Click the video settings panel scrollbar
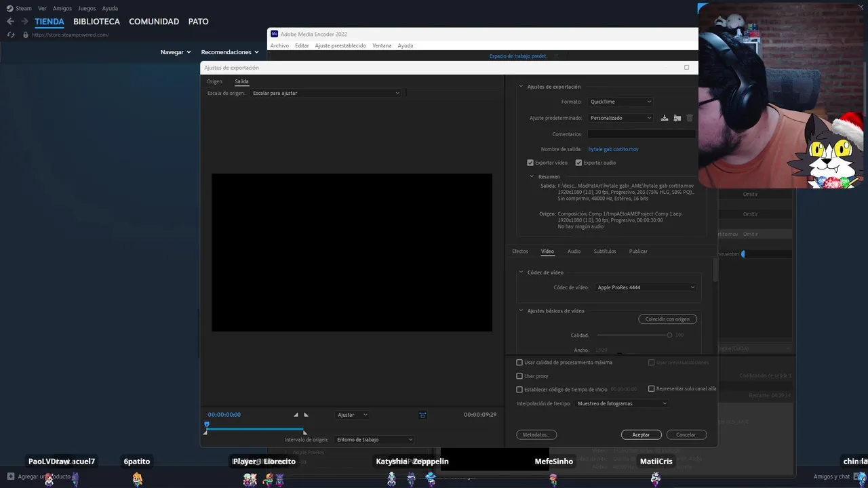 coord(715,270)
